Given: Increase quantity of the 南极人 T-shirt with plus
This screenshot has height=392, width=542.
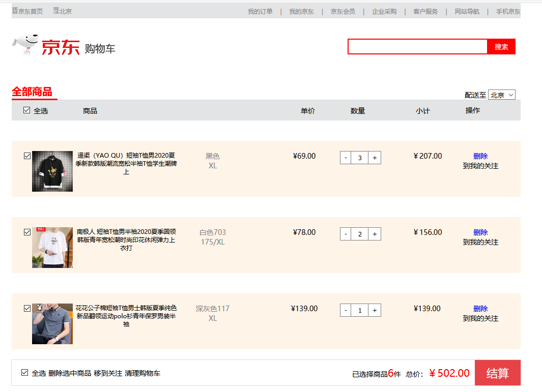Looking at the screenshot, I should pos(375,234).
